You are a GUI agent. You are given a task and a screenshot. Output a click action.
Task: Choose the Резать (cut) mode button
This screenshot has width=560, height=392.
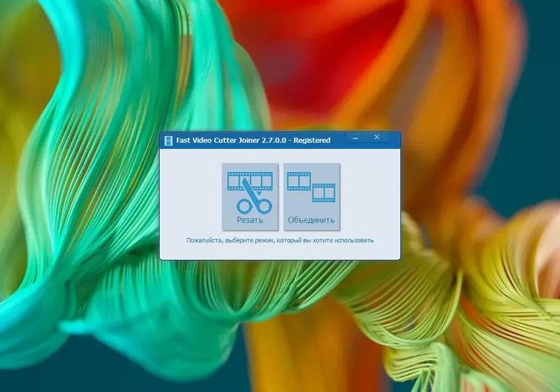250,197
